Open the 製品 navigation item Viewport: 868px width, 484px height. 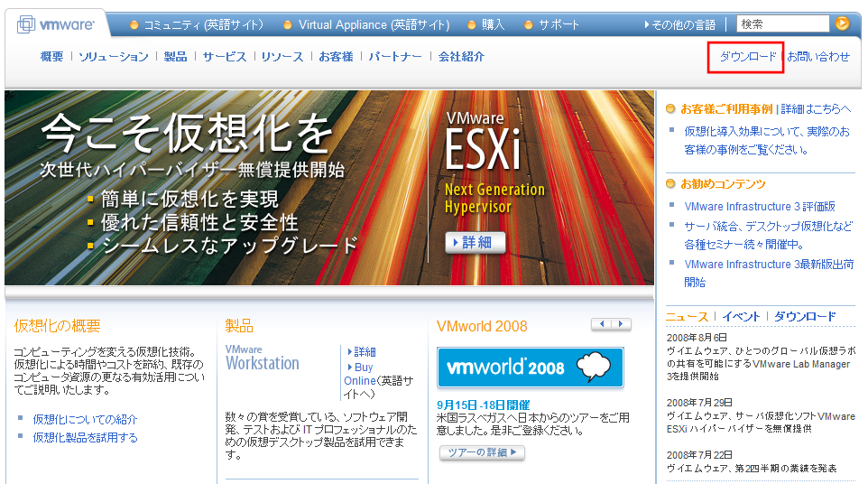pyautogui.click(x=175, y=57)
